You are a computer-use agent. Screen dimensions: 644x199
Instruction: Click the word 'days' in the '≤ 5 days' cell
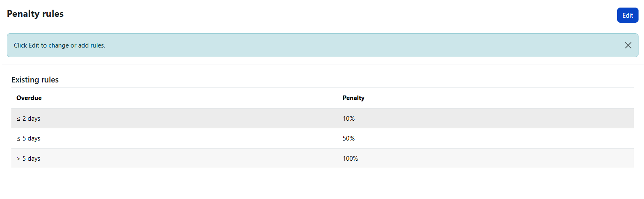pyautogui.click(x=34, y=138)
